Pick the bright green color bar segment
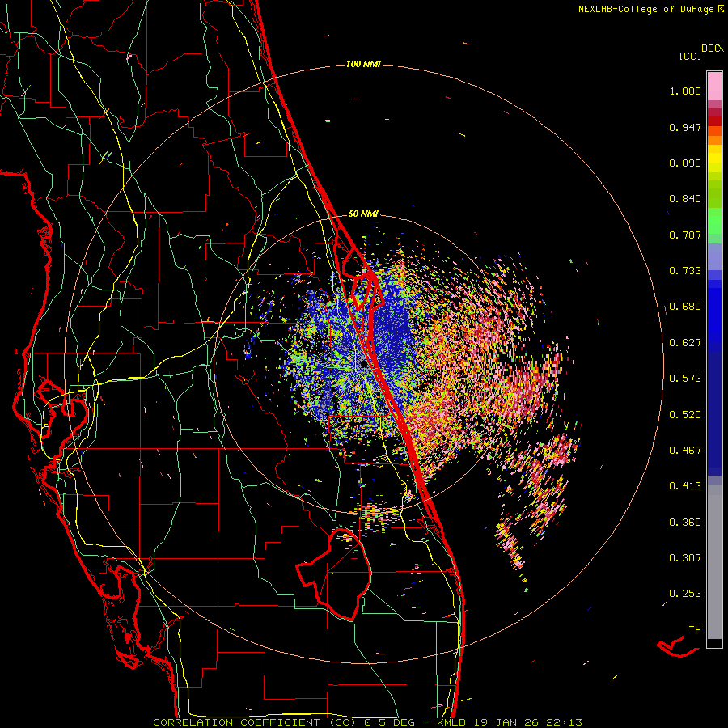The height and width of the screenshot is (728, 728). point(714,221)
